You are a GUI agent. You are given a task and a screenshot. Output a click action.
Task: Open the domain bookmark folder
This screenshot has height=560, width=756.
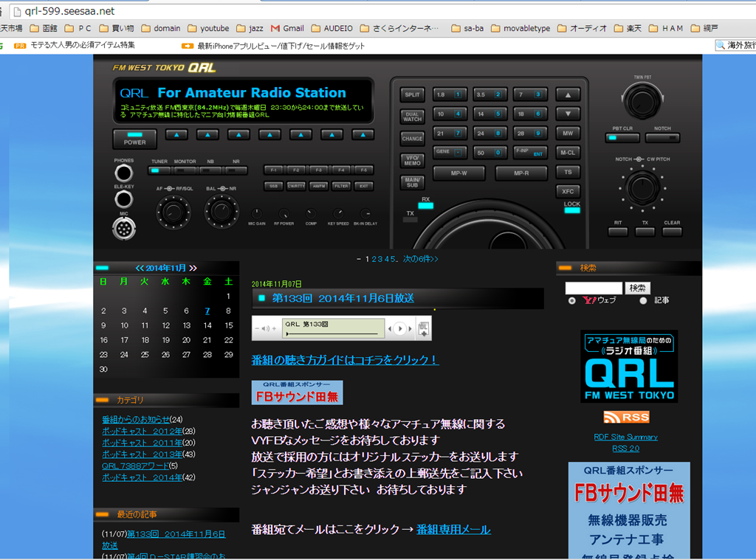click(160, 29)
